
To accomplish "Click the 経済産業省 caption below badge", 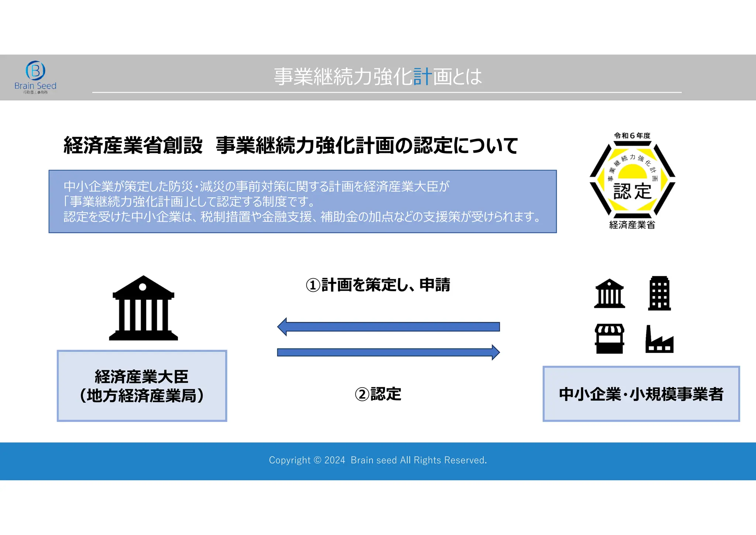I will coord(632,225).
